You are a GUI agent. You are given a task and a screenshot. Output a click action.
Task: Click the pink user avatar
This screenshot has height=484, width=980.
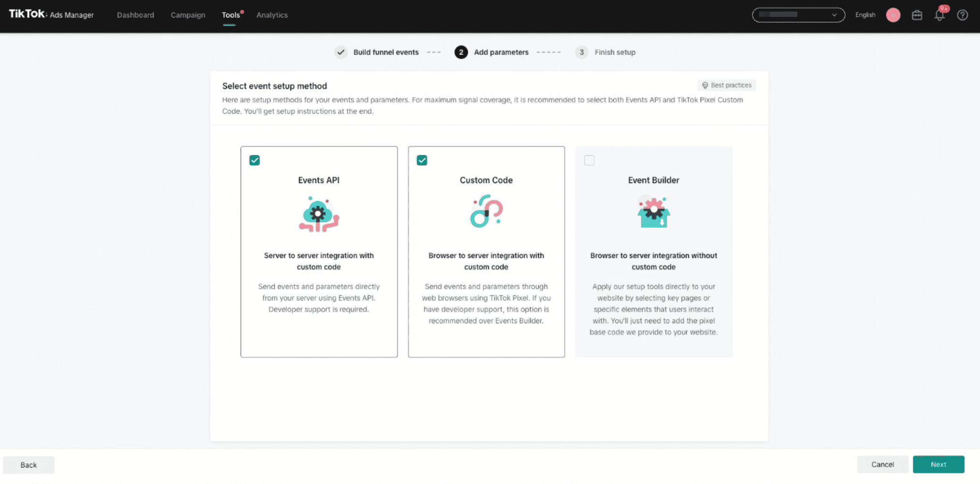click(x=893, y=15)
